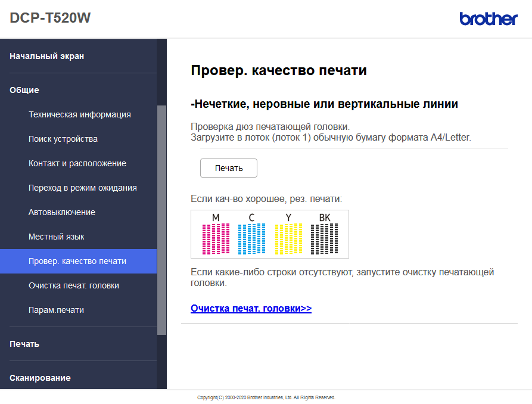Expand the Общие section

24,90
